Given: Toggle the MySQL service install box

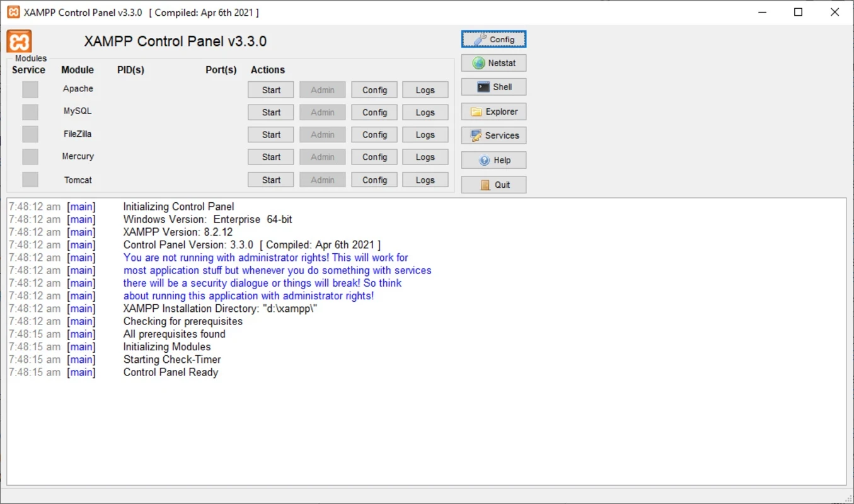Looking at the screenshot, I should (30, 112).
